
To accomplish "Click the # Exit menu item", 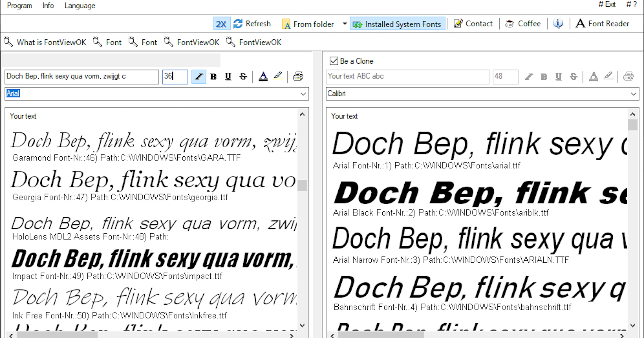I will 607,5.
